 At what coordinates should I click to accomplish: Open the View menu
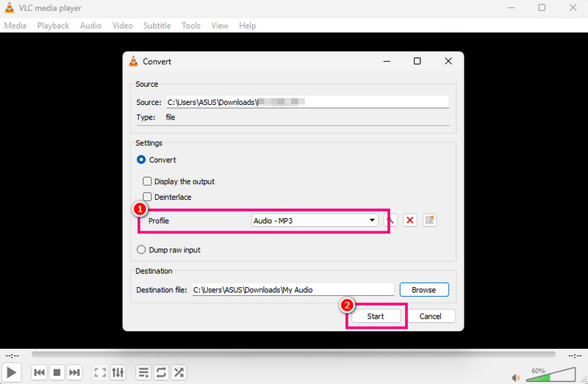pyautogui.click(x=220, y=26)
